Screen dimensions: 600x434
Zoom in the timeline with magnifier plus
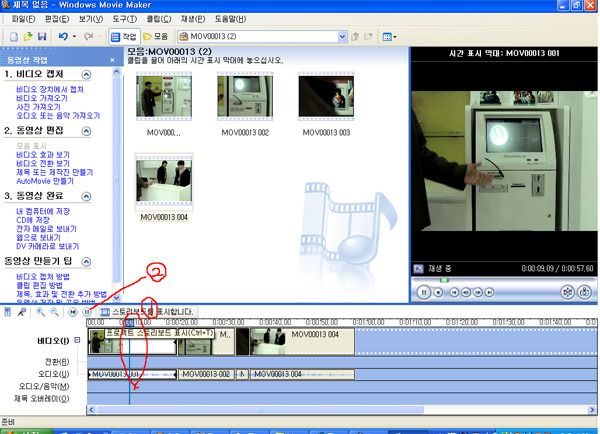(40, 312)
